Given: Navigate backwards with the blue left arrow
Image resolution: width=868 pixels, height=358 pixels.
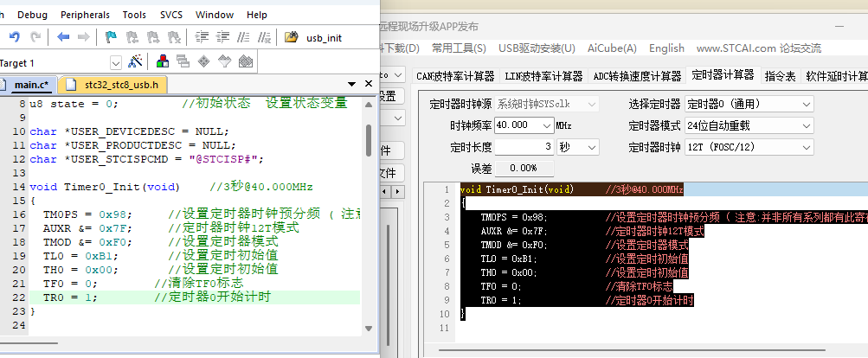Looking at the screenshot, I should pos(63,37).
